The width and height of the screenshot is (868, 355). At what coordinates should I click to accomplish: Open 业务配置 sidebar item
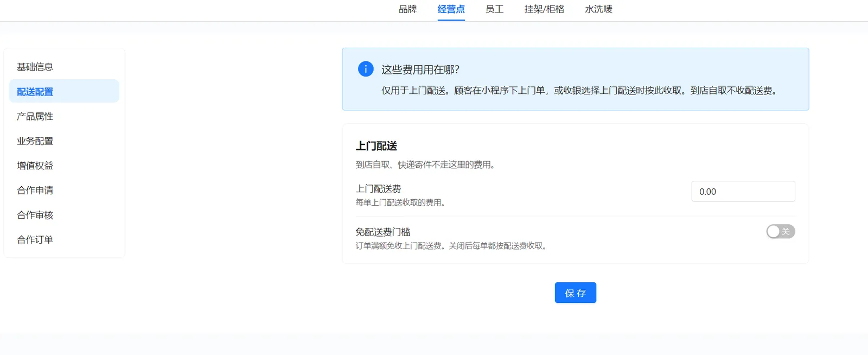click(x=64, y=141)
